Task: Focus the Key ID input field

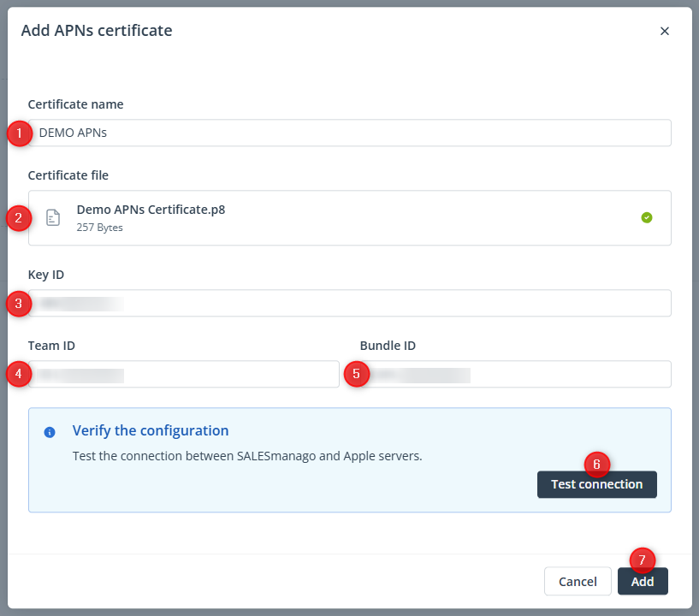Action: [x=349, y=303]
